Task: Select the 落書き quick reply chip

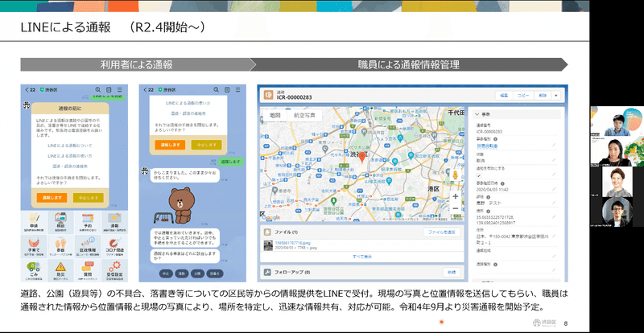Action: tap(215, 273)
